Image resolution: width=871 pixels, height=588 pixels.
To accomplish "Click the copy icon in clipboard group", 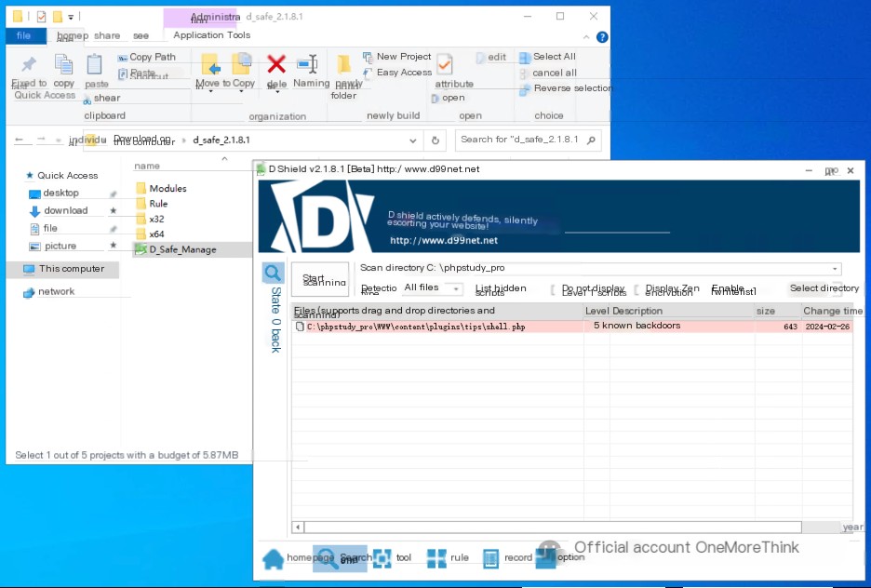I will [63, 64].
